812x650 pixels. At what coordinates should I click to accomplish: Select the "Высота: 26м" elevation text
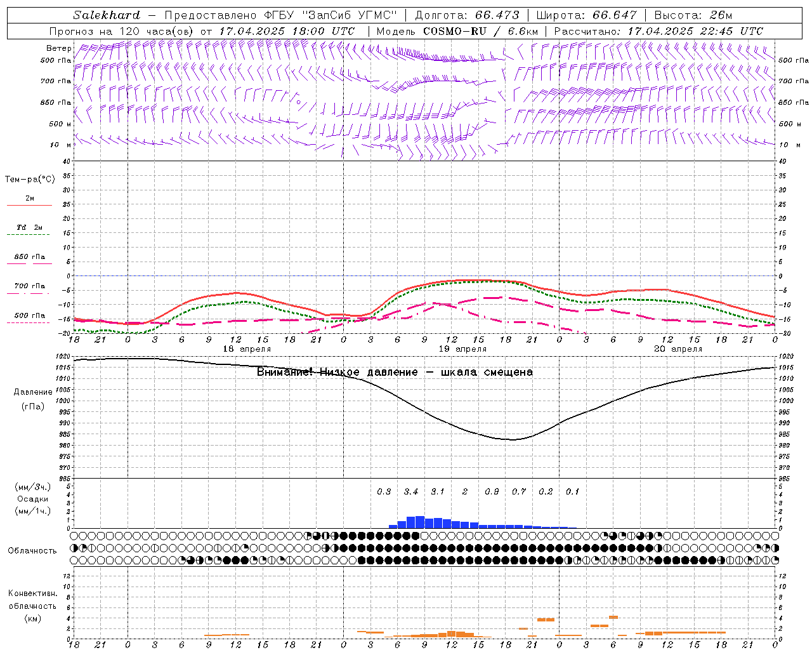pyautogui.click(x=692, y=15)
